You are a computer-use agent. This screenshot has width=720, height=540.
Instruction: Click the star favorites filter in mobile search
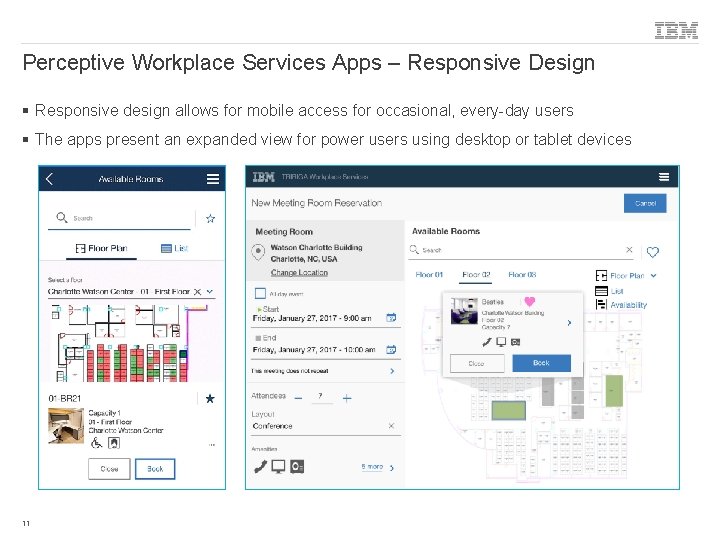tap(210, 219)
